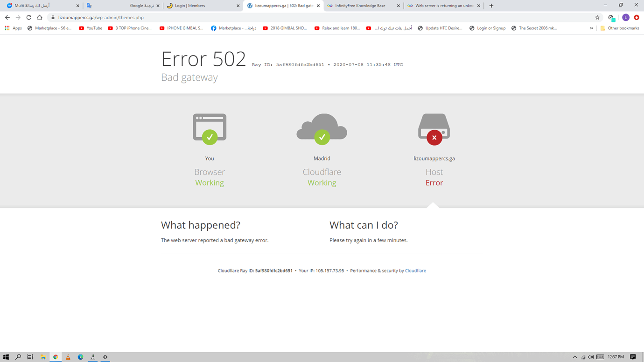Viewport: 644px width, 362px height.
Task: Click the address bar URL field
Action: [x=280, y=18]
